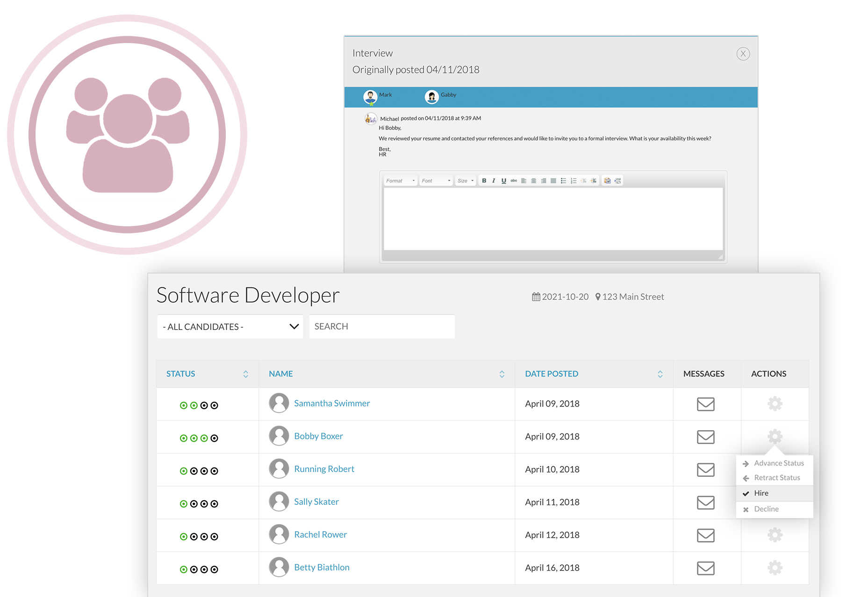The image size is (868, 597).
Task: Click Gabby's avatar in Interview bar
Action: click(431, 97)
